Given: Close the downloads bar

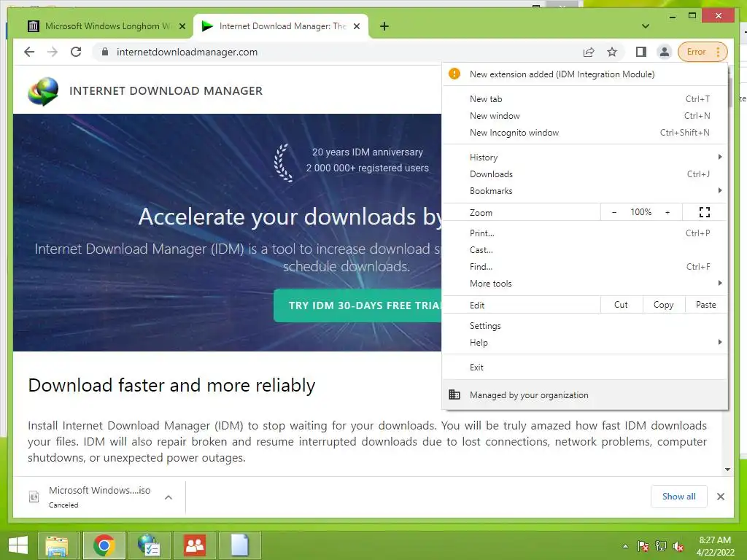Looking at the screenshot, I should pos(721,497).
